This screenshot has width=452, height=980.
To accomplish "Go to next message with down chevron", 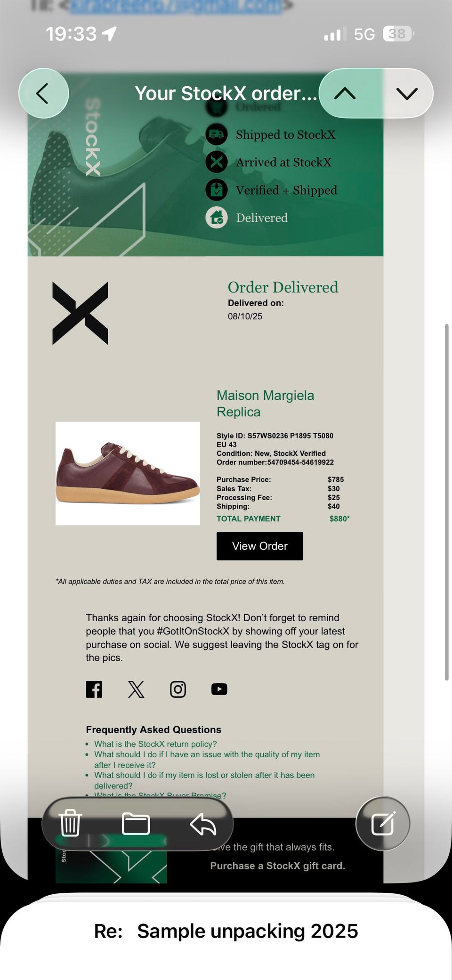I will click(407, 93).
